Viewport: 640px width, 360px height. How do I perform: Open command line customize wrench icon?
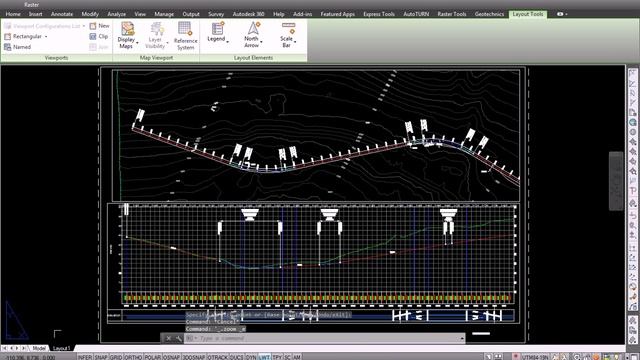click(x=179, y=338)
